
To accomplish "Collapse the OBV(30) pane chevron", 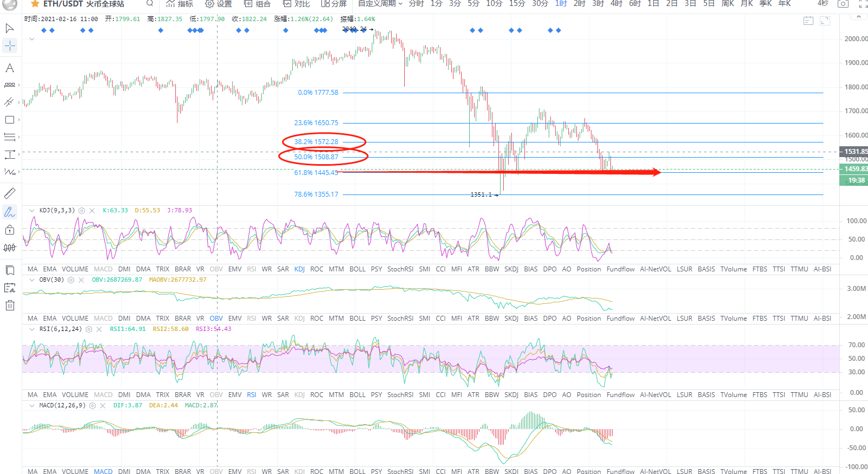I will pyautogui.click(x=32, y=280).
